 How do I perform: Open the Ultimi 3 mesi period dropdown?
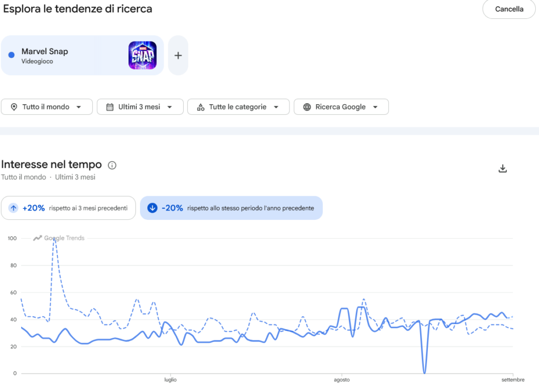pos(140,107)
